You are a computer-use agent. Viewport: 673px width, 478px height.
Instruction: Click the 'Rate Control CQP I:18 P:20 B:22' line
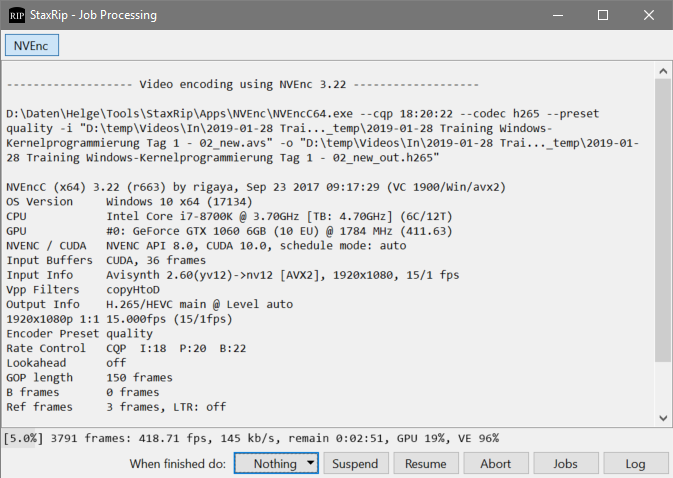pyautogui.click(x=126, y=348)
